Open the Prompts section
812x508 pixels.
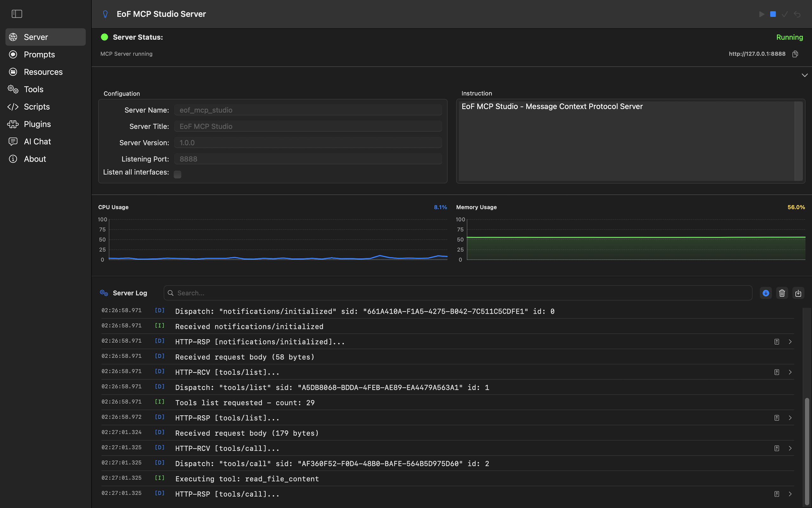[x=46, y=54]
